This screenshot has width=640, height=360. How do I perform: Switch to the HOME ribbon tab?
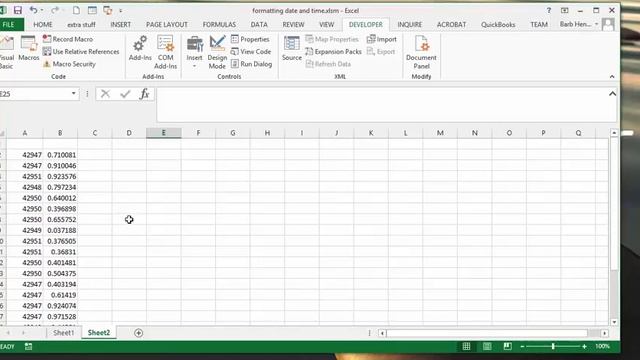click(43, 24)
